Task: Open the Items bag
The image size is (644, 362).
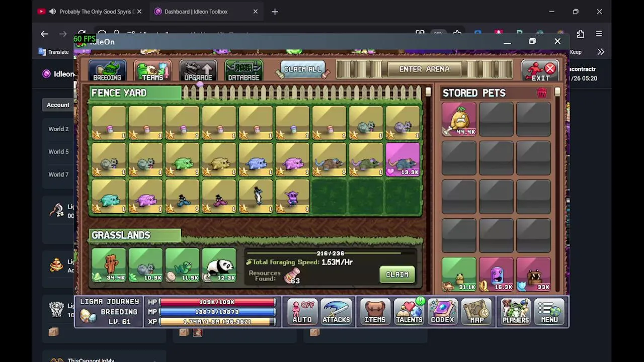Action: click(375, 312)
